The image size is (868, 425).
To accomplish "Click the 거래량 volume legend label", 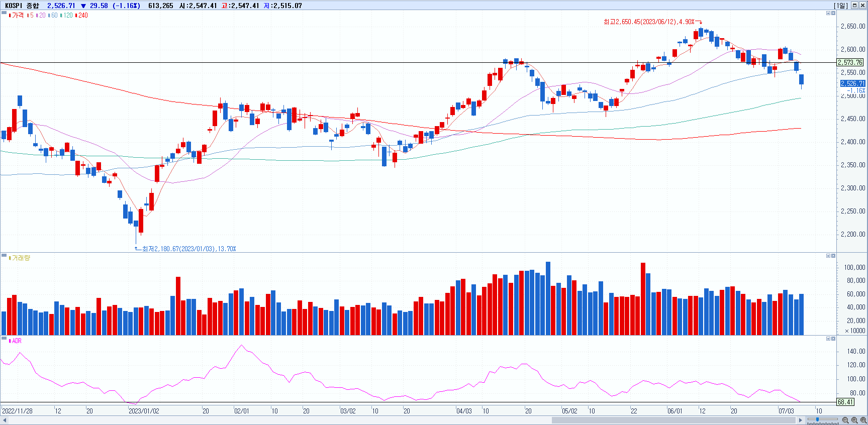I will pyautogui.click(x=20, y=258).
